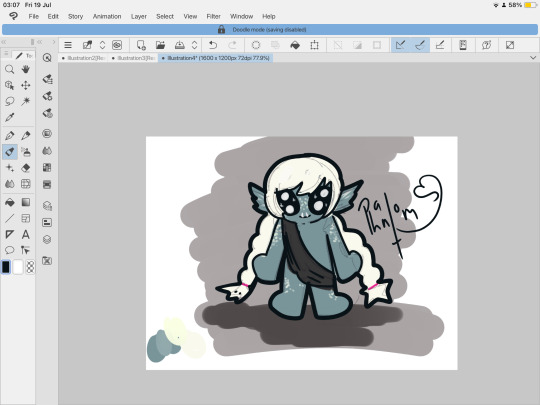Toggle snap to ruler button
The height and width of the screenshot is (405, 540).
point(401,45)
